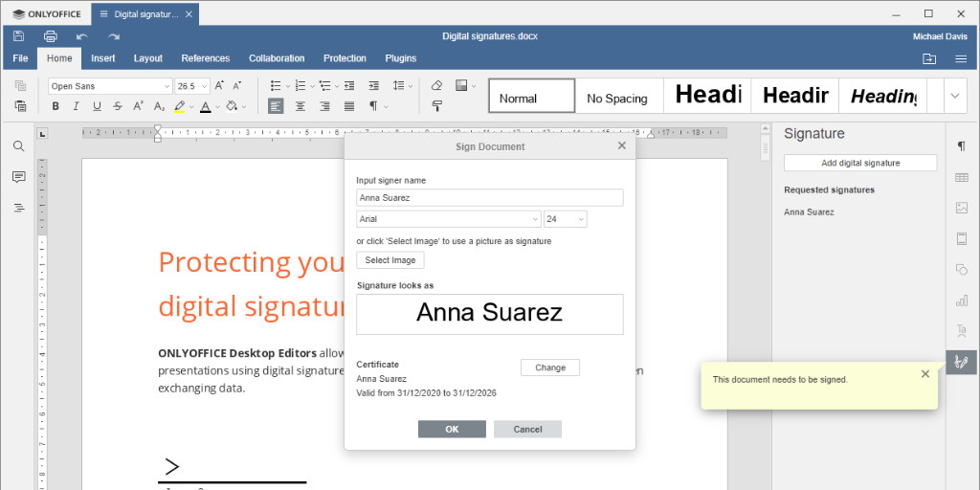Click the Add digital signature button
This screenshot has width=980, height=490.
coord(860,163)
